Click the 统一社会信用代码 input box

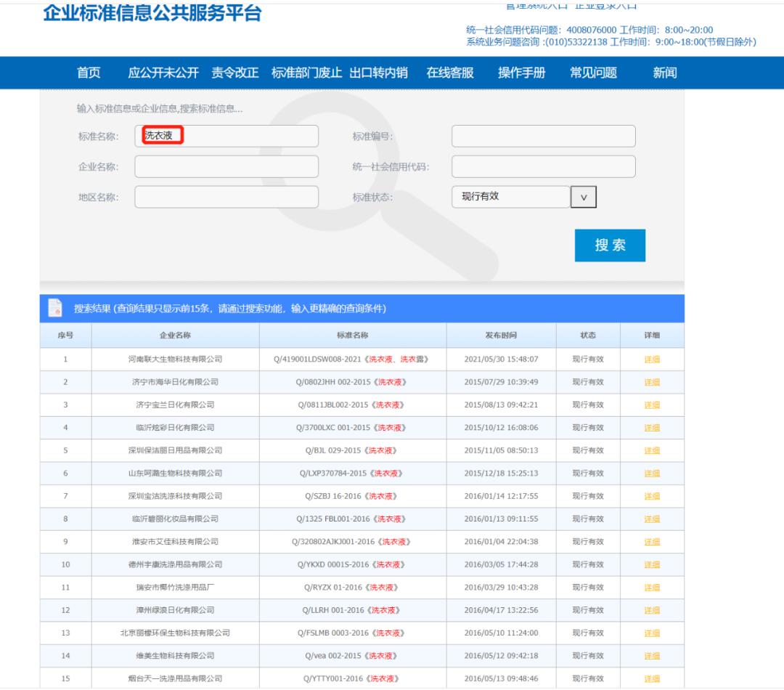(544, 166)
